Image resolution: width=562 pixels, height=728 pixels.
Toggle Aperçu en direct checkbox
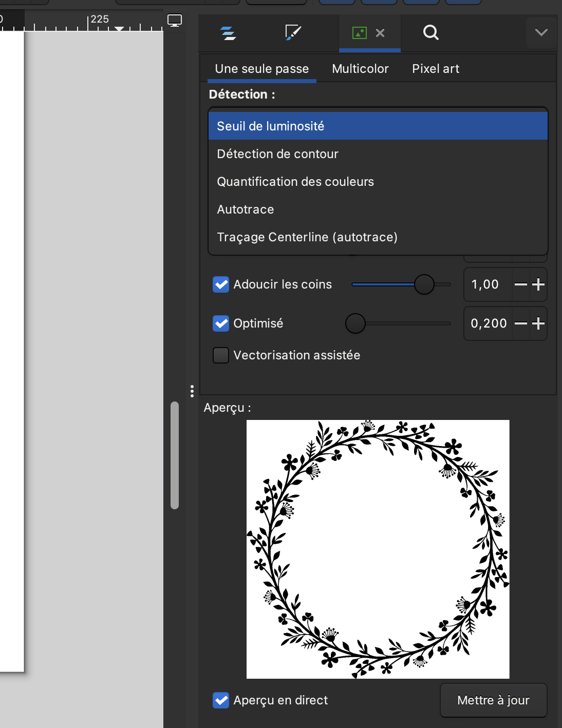(x=221, y=700)
